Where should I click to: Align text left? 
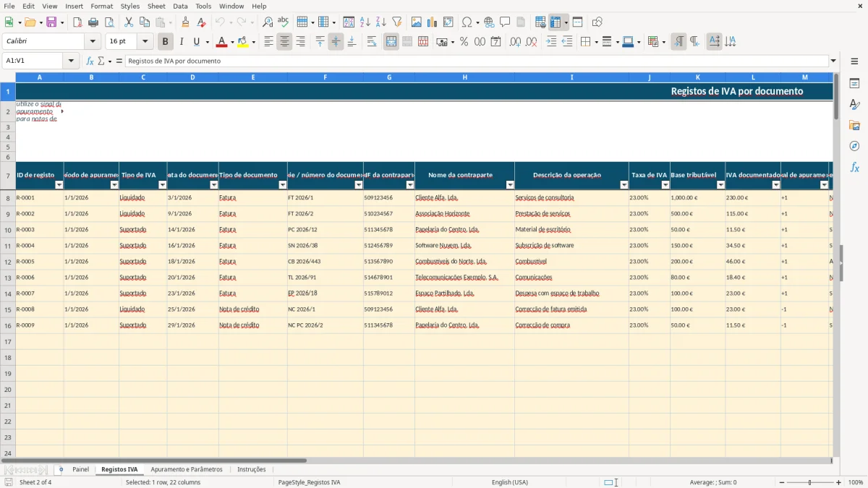pos(268,42)
